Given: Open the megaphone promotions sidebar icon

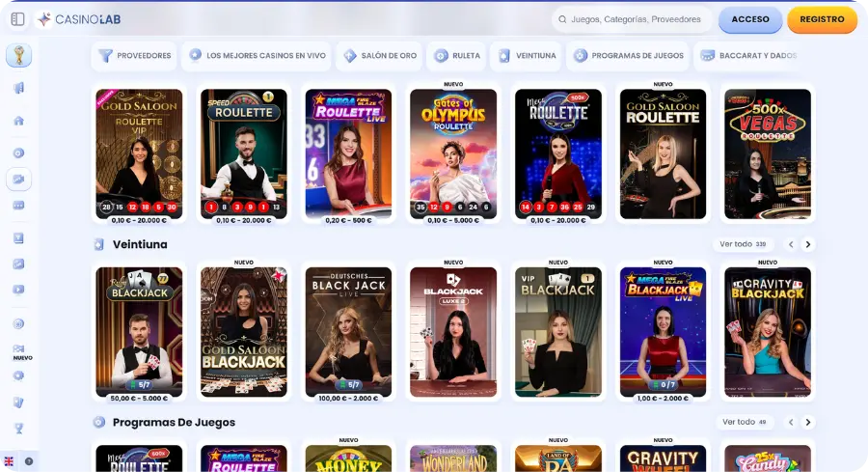Looking at the screenshot, I should 19,88.
